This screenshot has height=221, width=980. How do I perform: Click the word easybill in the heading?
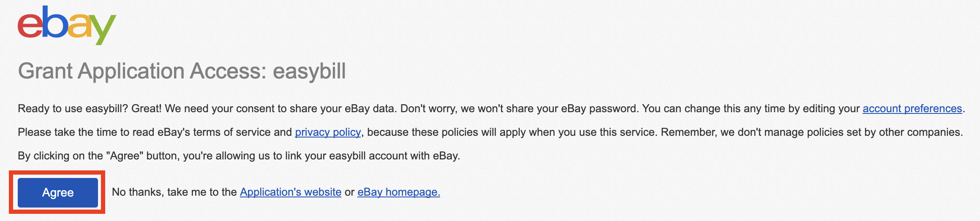click(309, 71)
